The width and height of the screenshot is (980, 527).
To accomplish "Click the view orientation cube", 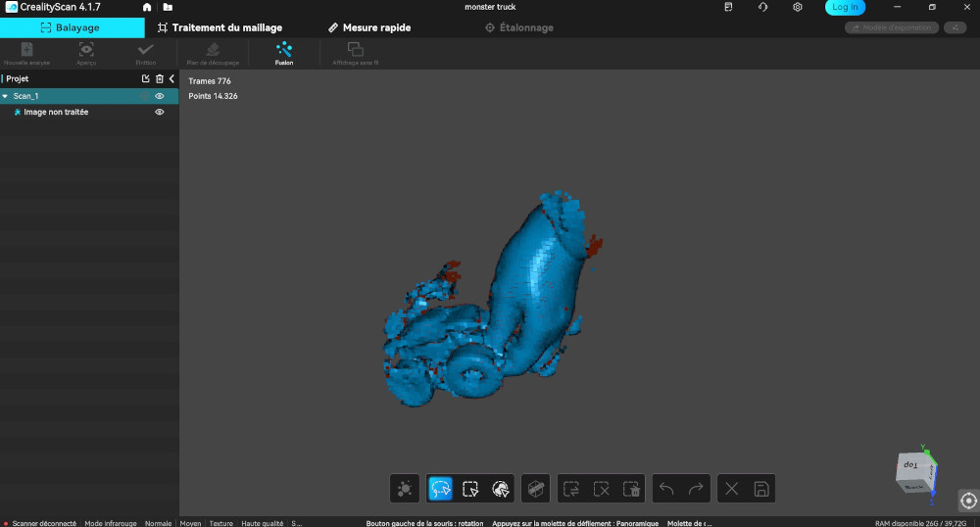I will pyautogui.click(x=916, y=473).
